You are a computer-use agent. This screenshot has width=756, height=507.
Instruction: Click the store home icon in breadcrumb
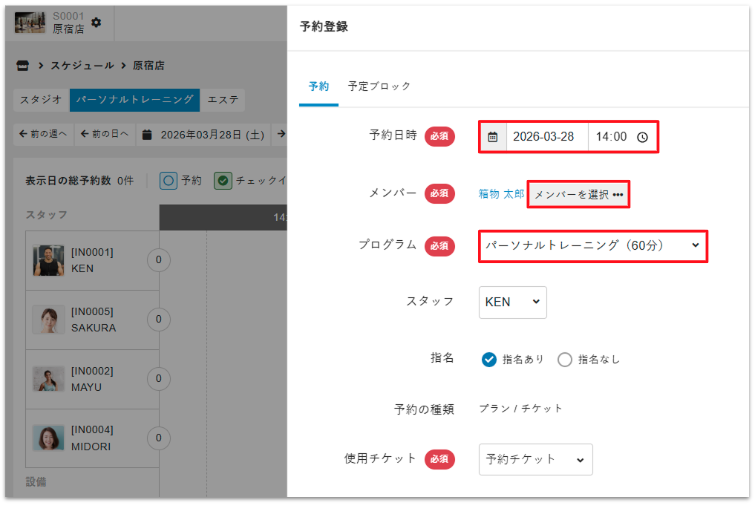23,66
